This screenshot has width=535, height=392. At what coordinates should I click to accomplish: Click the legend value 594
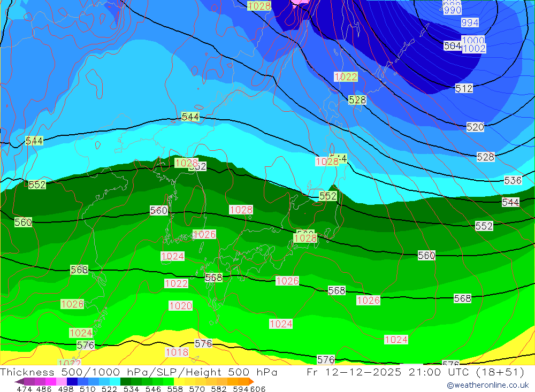[x=241, y=389]
